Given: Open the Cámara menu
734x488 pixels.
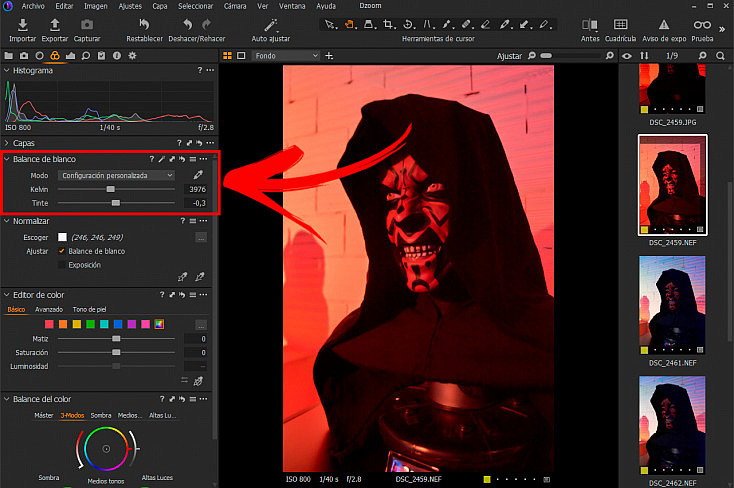Looking at the screenshot, I should 235,6.
